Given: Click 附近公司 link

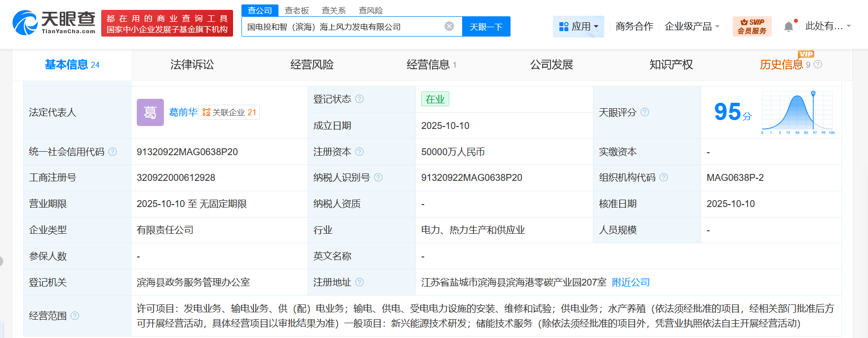Looking at the screenshot, I should (631, 282).
